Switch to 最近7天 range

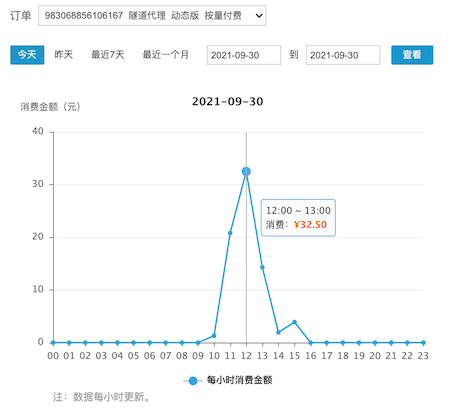(x=108, y=55)
